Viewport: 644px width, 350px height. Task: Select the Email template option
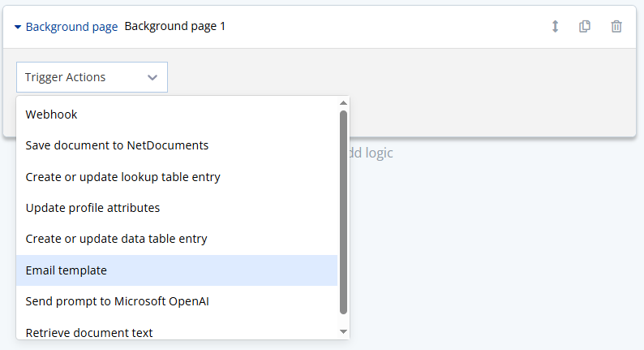(x=177, y=270)
